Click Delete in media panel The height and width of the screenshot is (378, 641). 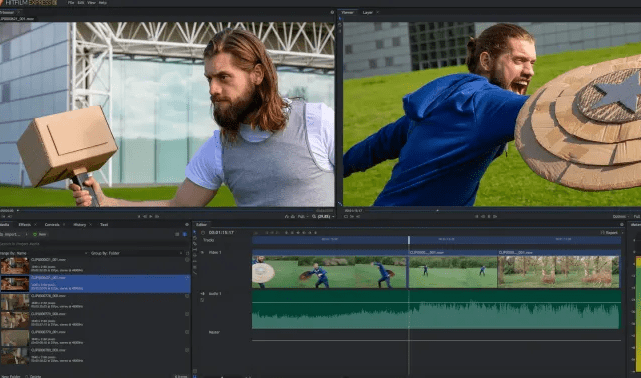33,376
